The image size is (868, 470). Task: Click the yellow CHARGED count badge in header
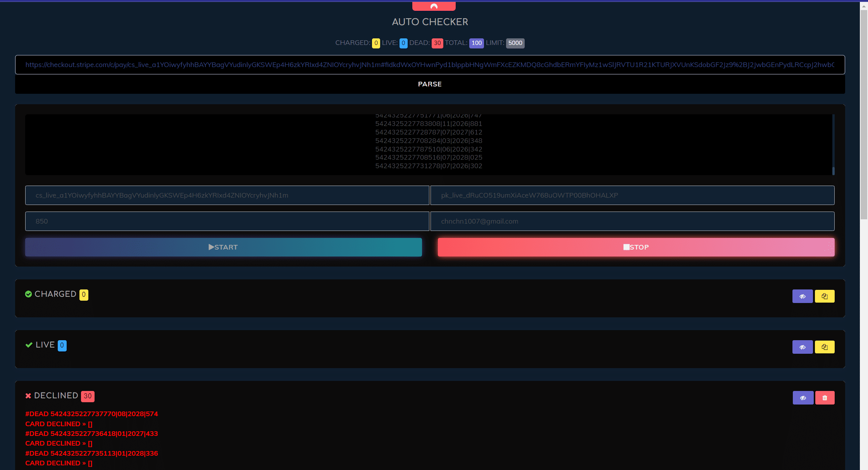pos(375,43)
